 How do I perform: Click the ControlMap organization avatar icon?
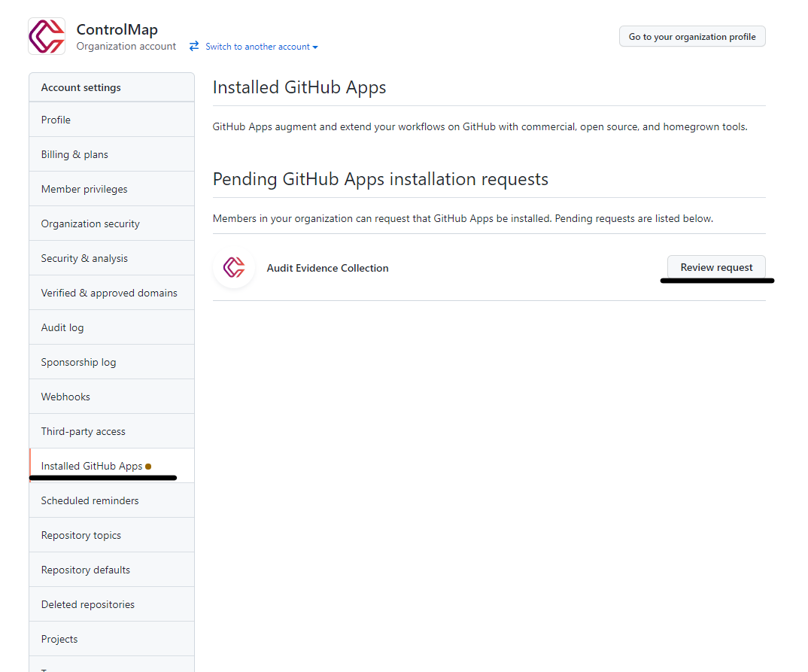coord(46,35)
